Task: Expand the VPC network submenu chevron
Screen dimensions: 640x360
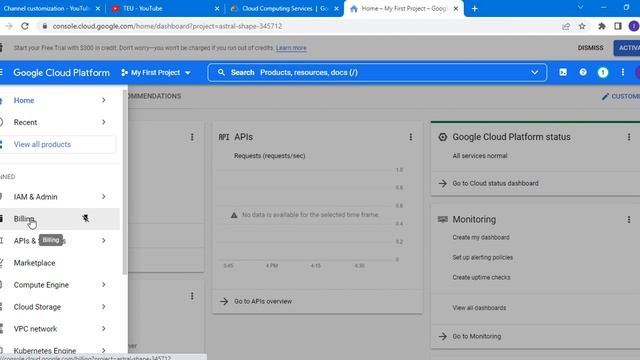Action: 104,329
